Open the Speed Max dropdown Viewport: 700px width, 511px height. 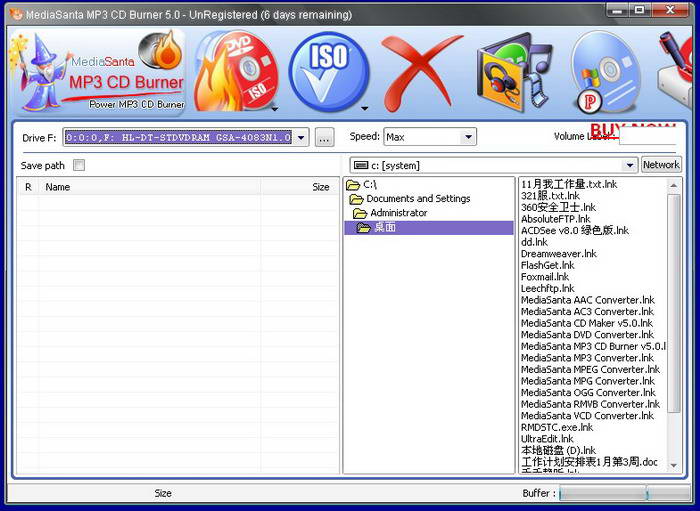[468, 137]
